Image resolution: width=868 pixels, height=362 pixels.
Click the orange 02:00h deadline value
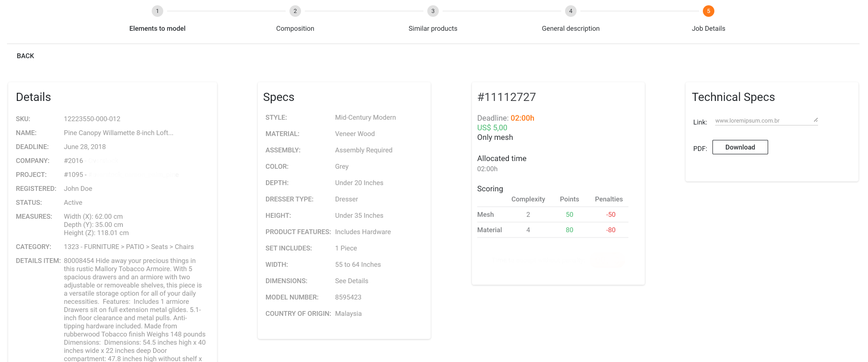coord(522,118)
